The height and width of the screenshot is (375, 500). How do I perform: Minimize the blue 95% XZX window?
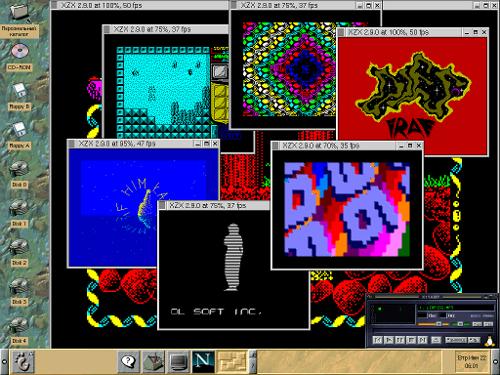[198, 144]
